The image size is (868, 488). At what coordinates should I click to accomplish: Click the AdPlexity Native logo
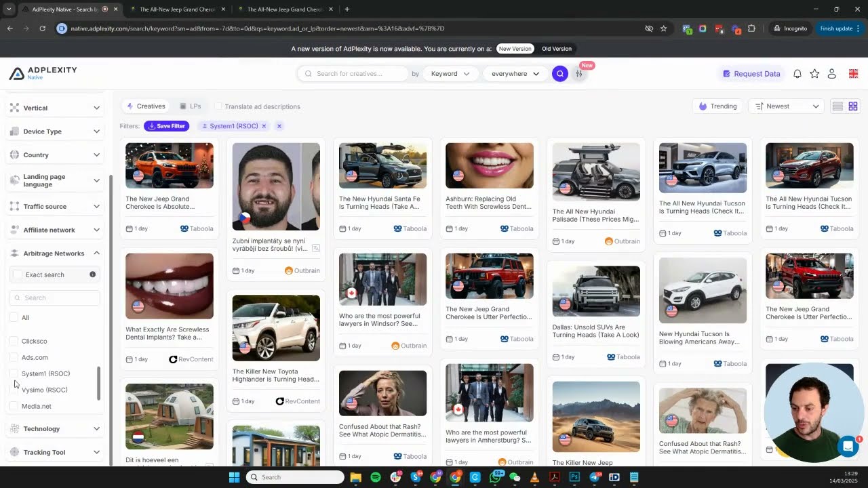pyautogui.click(x=43, y=73)
